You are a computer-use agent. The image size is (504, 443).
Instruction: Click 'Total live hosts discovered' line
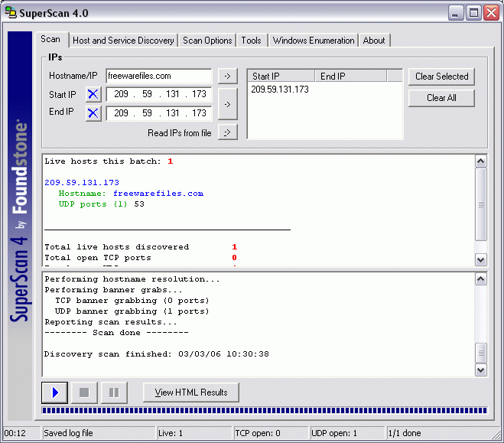tap(141, 247)
